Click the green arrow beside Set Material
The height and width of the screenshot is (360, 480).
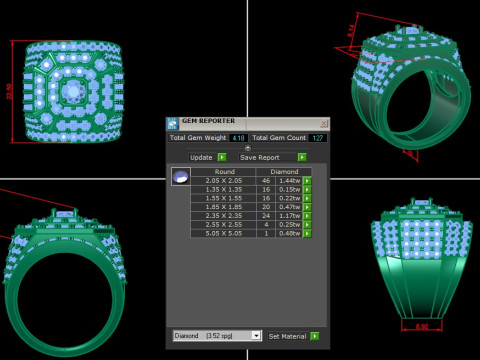(315, 336)
